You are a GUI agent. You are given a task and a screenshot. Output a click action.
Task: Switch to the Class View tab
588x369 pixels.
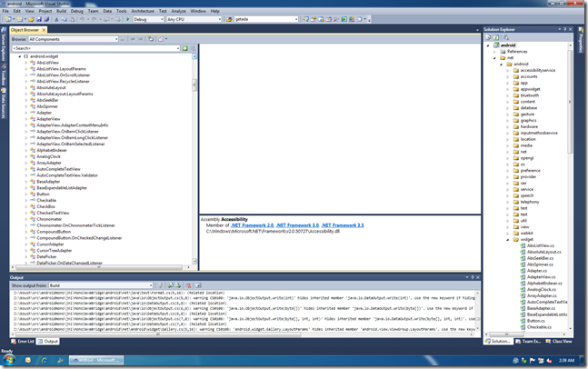pyautogui.click(x=559, y=341)
